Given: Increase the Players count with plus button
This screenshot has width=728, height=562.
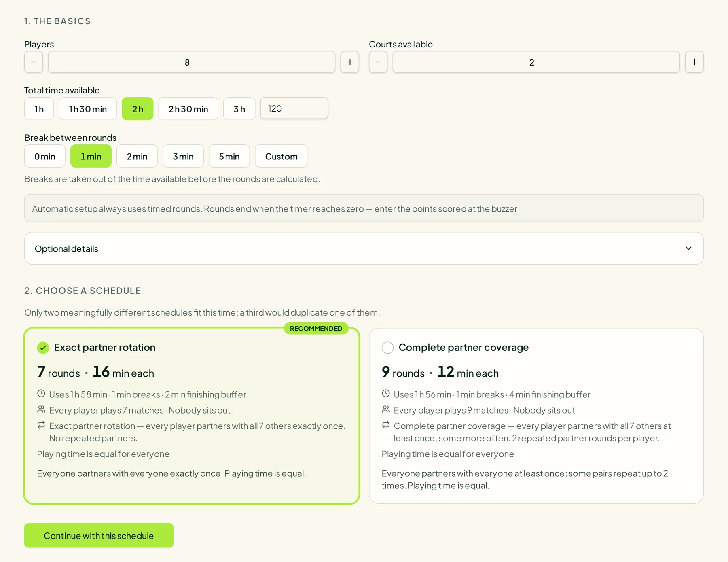Looking at the screenshot, I should [x=350, y=62].
